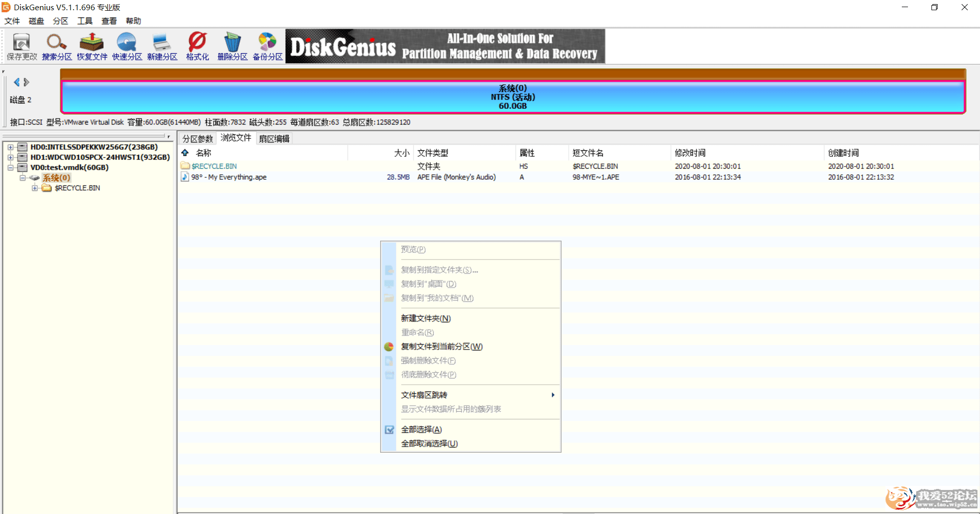The image size is (980, 514).
Task: Open the 工具 menu
Action: [x=85, y=21]
